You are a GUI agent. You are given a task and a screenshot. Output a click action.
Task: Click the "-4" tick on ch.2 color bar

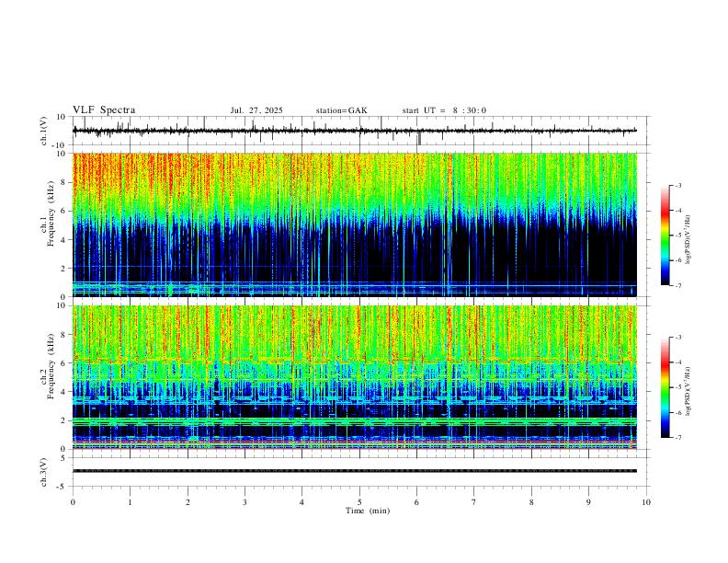(x=677, y=362)
